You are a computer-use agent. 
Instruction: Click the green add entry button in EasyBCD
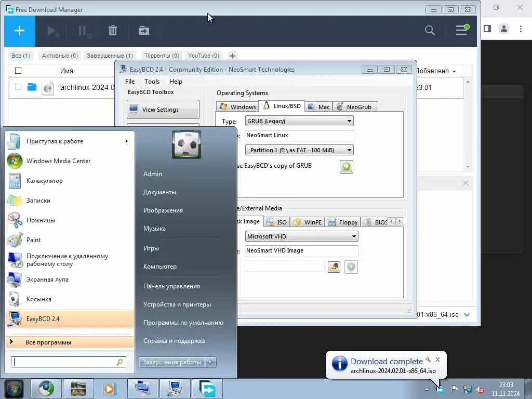coord(347,167)
